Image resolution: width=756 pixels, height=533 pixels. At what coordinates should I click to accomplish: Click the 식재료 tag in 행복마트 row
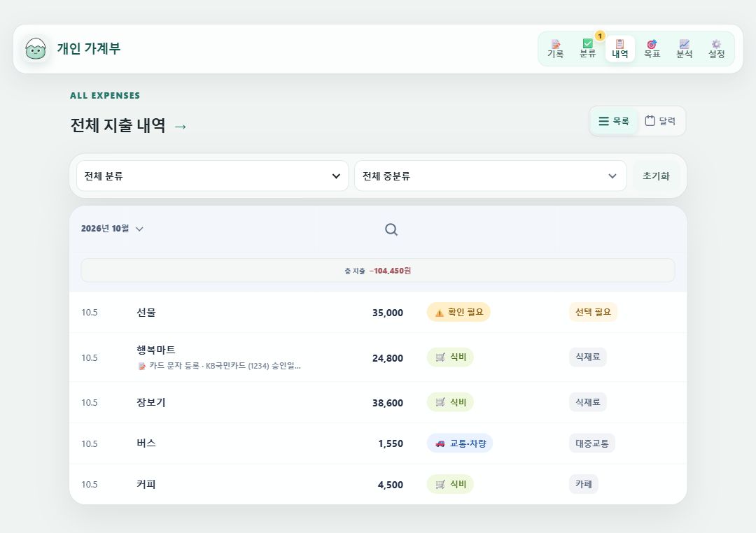tap(588, 357)
